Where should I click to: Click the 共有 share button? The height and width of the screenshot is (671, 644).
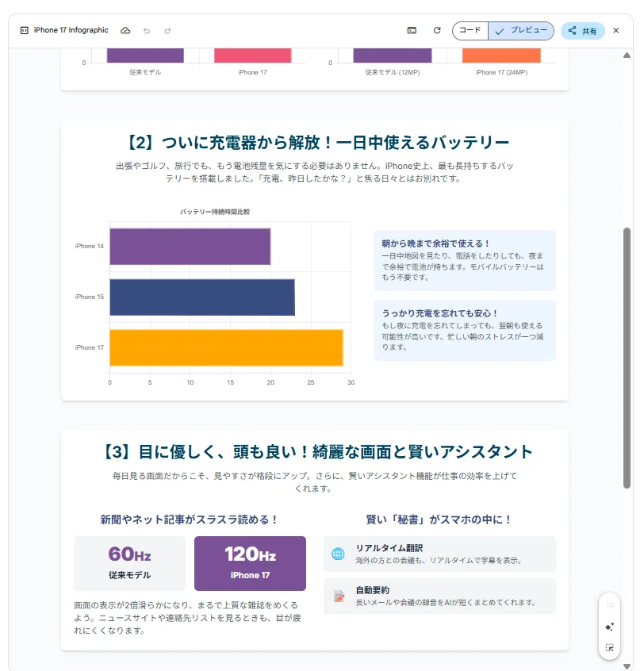582,31
